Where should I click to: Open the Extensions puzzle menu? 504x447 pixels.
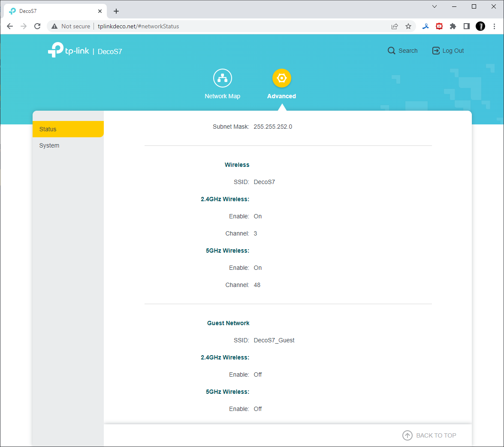(x=453, y=26)
